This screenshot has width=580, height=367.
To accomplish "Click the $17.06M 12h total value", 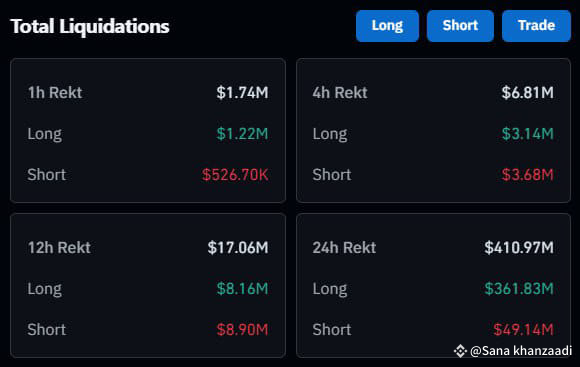I will click(238, 248).
